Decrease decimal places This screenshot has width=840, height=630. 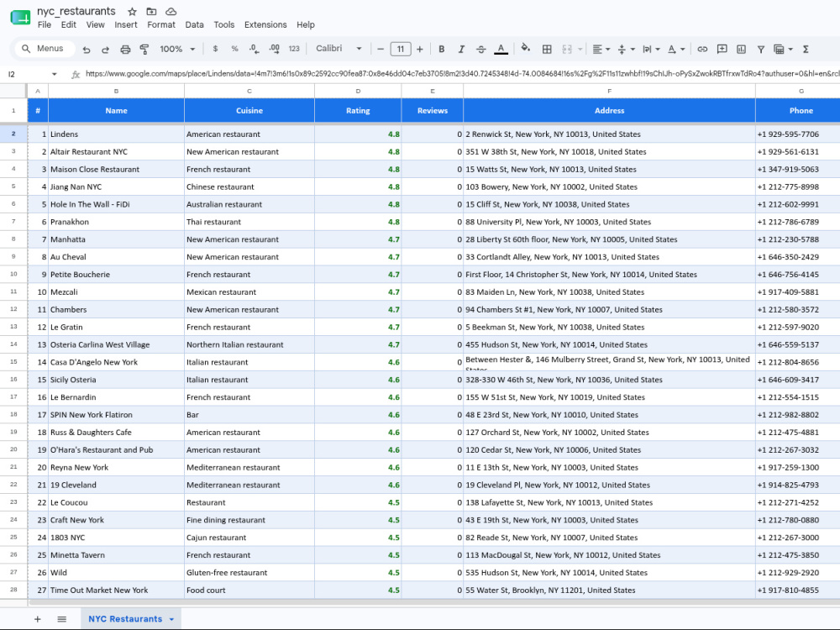(x=255, y=49)
